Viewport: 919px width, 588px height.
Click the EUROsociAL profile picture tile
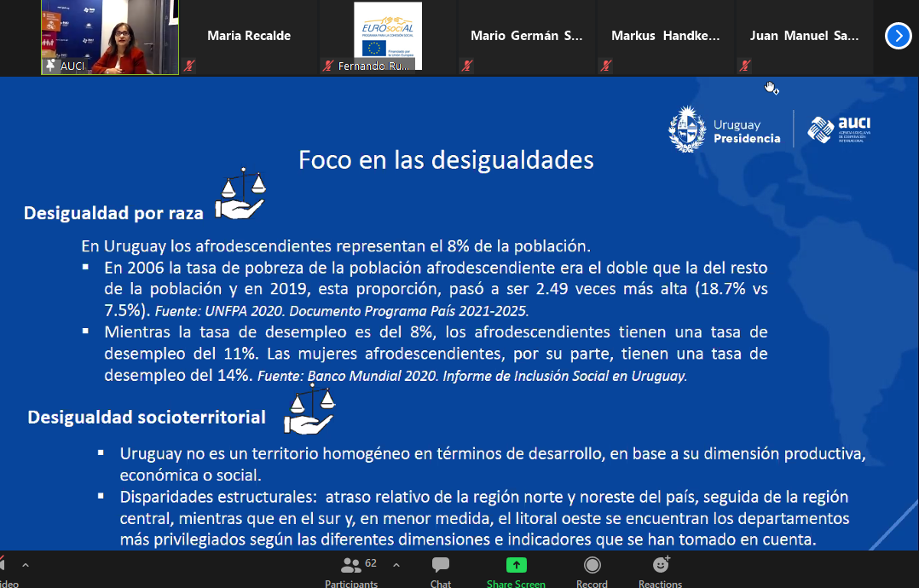388,36
